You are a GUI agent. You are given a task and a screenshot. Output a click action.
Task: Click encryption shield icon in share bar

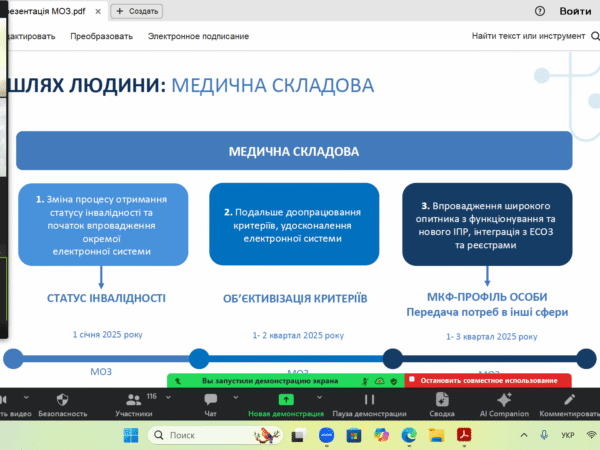[x=394, y=381]
